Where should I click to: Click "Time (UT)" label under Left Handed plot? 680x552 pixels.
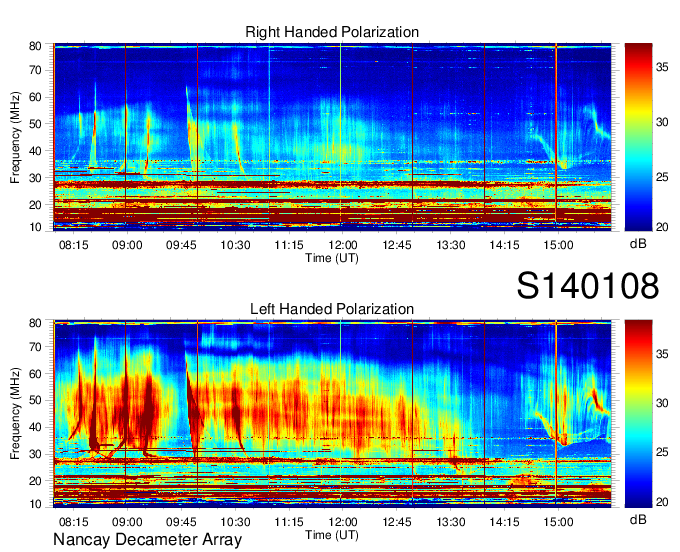332,535
